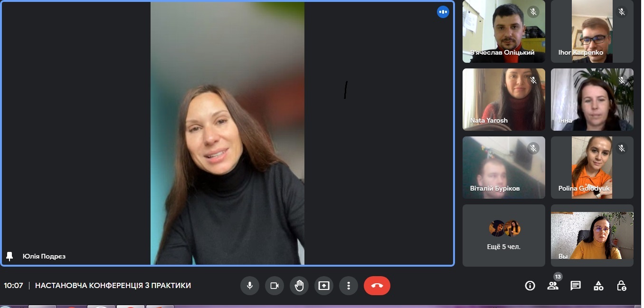
Task: Select В'ячеслав Оліцький's video tile
Action: 503,31
